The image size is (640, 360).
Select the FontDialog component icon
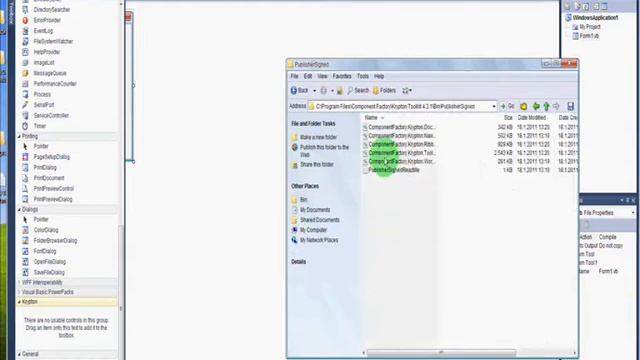coord(25,251)
